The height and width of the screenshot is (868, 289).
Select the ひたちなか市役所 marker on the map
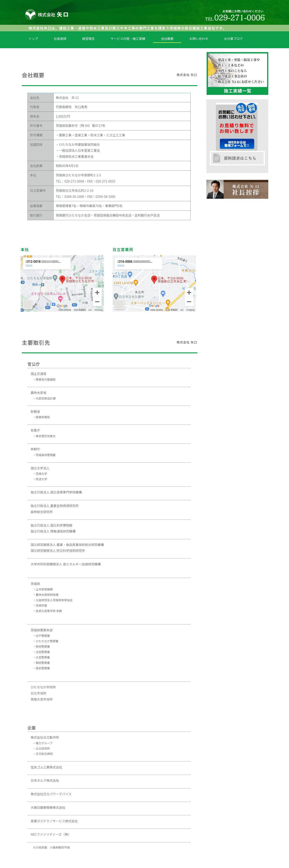point(55,278)
